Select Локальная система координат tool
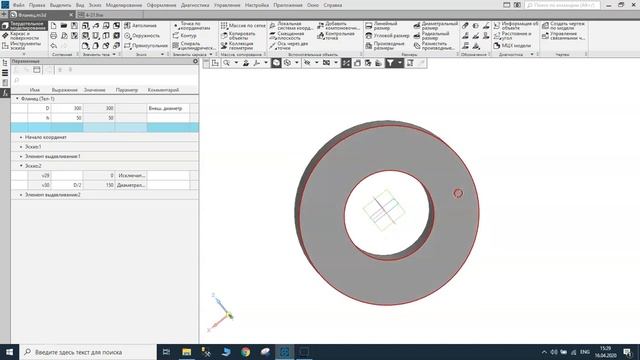The width and height of the screenshot is (640, 360). coord(291,26)
